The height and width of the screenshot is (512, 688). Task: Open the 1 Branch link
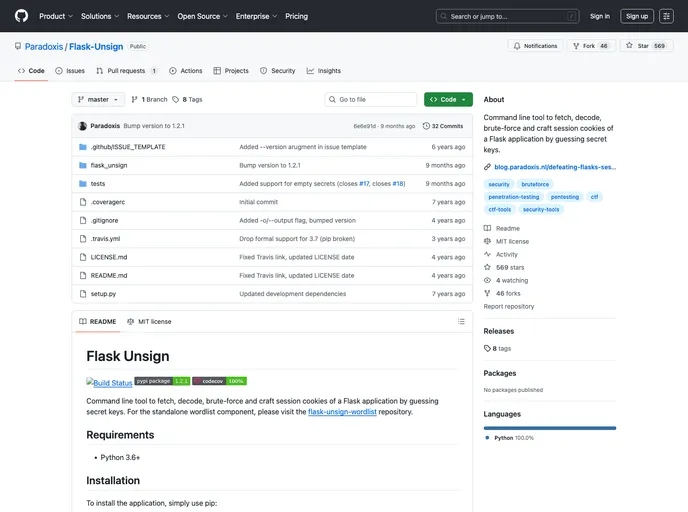(149, 100)
